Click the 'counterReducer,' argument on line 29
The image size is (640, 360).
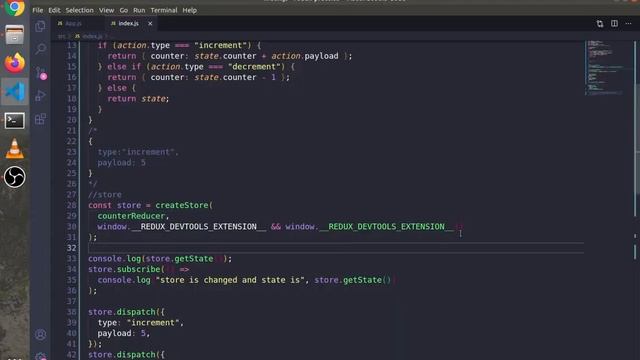click(x=133, y=216)
